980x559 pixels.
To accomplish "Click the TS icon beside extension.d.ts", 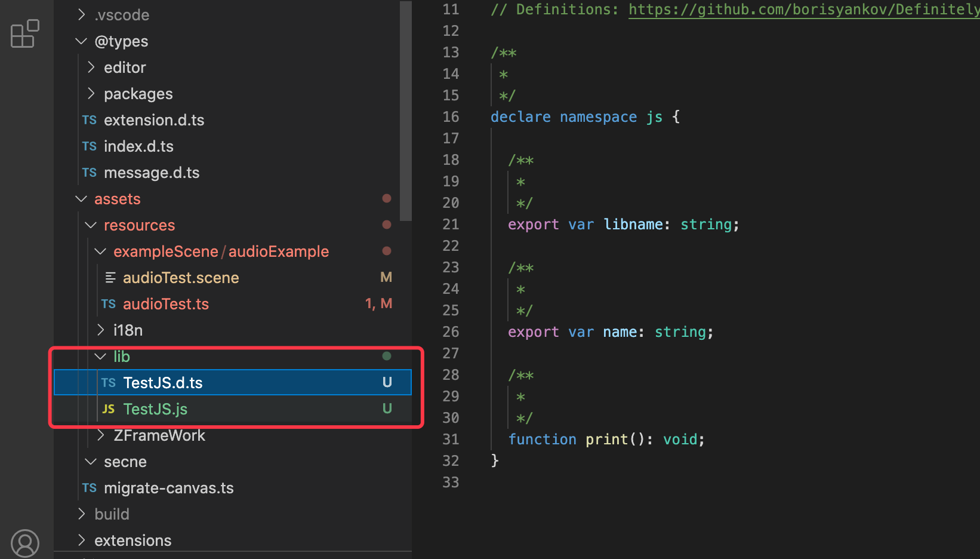I will [90, 120].
